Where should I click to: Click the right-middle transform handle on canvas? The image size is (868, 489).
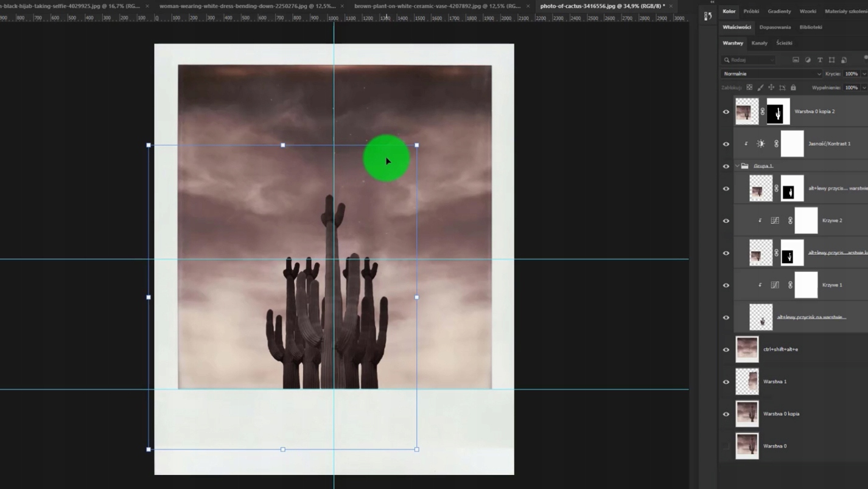[416, 297]
